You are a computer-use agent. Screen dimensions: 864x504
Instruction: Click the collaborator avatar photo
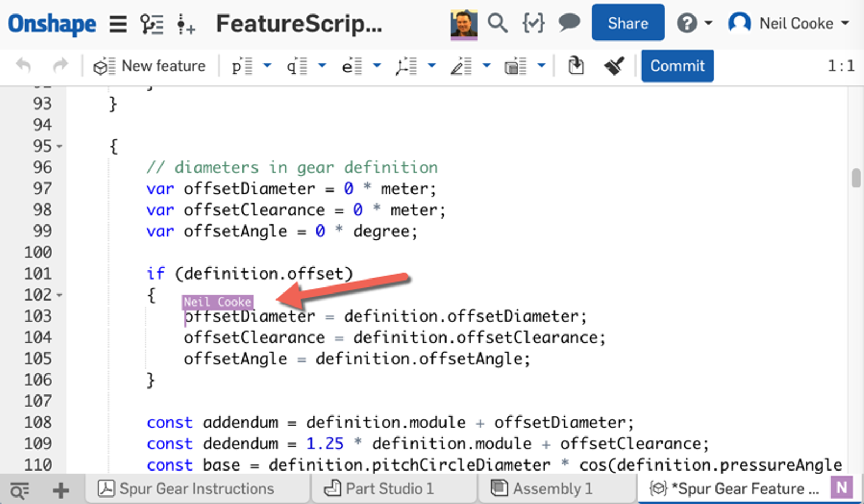(x=464, y=24)
